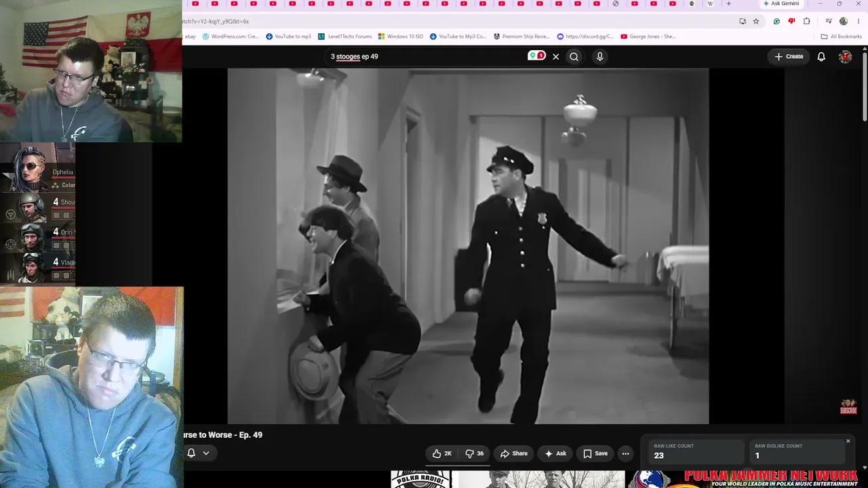Click the Three Stooges video player

(468, 246)
